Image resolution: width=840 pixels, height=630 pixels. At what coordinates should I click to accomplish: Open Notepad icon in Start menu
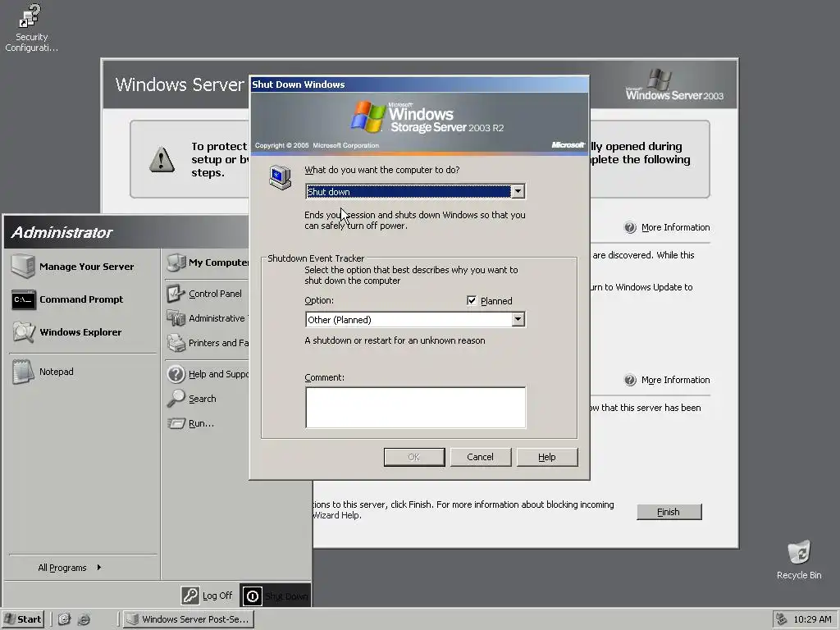[x=22, y=372]
